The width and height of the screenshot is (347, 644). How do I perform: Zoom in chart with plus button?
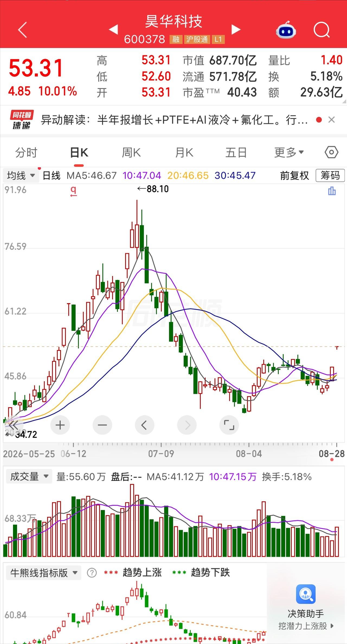point(60,425)
